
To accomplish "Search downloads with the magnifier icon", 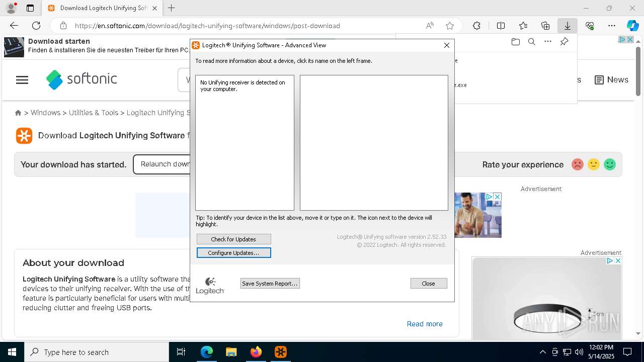I will (x=531, y=42).
